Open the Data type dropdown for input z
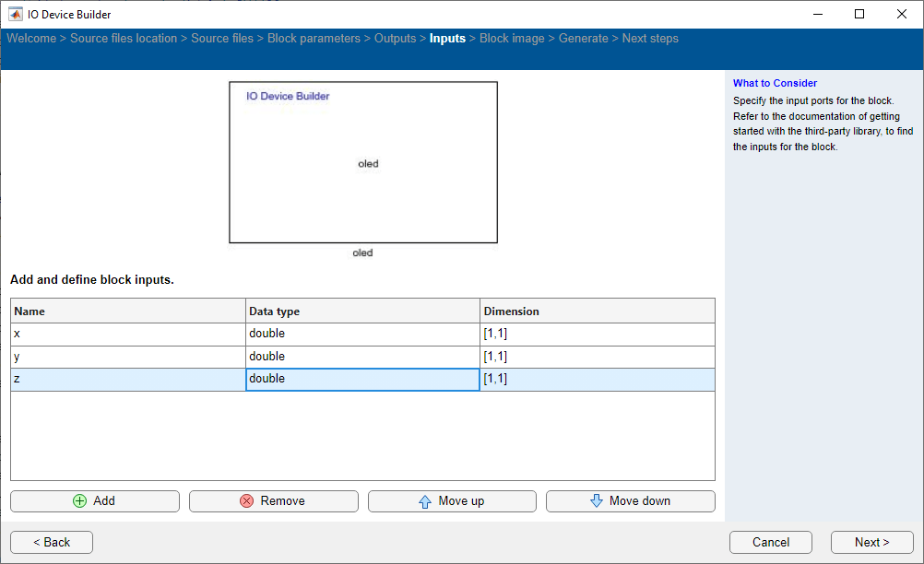This screenshot has height=564, width=924. pos(361,379)
